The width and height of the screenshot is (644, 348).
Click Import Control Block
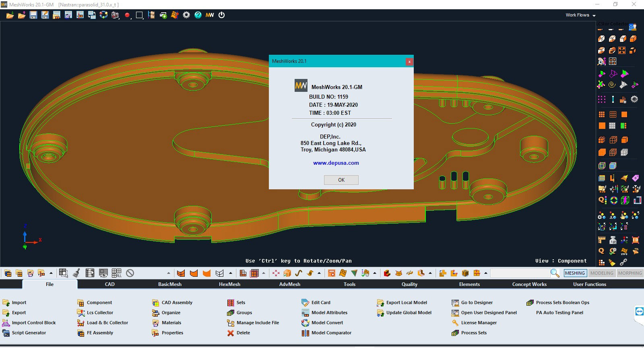[29, 323]
